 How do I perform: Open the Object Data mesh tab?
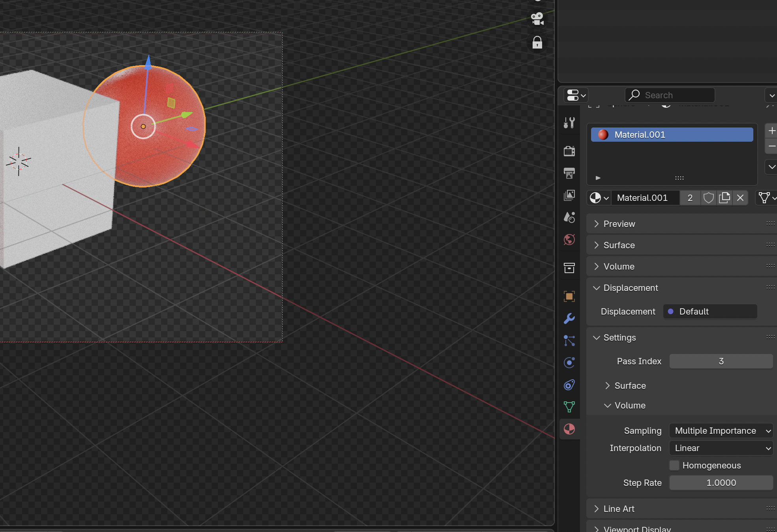click(x=569, y=407)
